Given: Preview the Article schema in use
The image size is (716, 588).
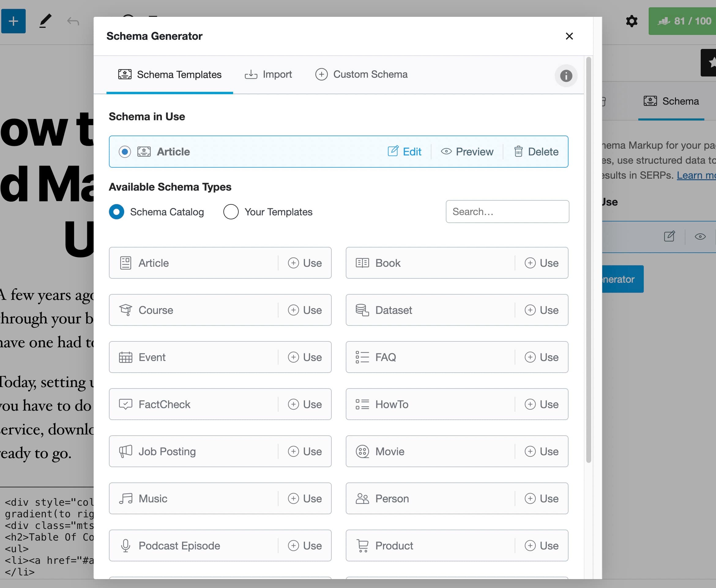Looking at the screenshot, I should [x=467, y=151].
